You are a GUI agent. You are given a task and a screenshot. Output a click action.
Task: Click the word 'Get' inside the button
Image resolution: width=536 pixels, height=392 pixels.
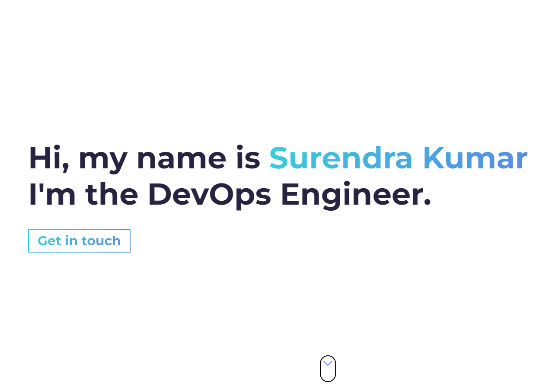(49, 241)
